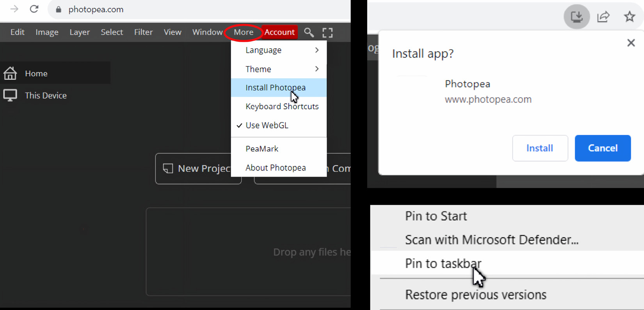Open the Window menu
The width and height of the screenshot is (644, 310).
(207, 32)
